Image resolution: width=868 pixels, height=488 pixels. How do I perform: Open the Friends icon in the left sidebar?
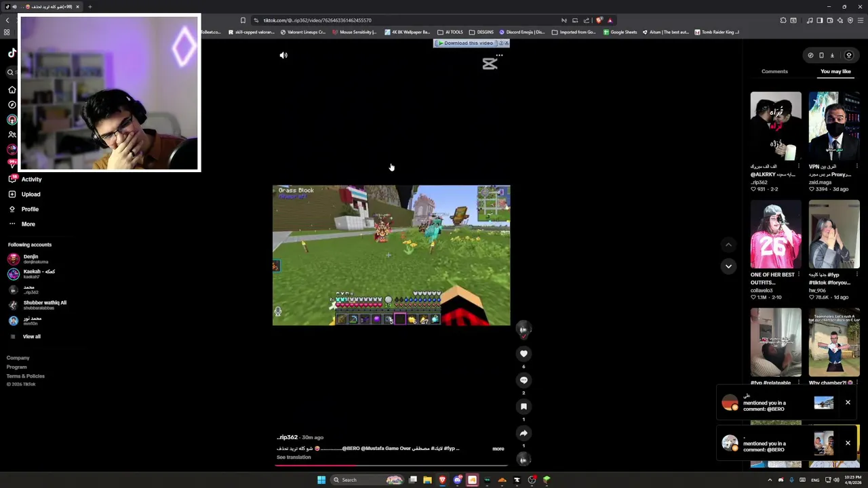pos(12,134)
